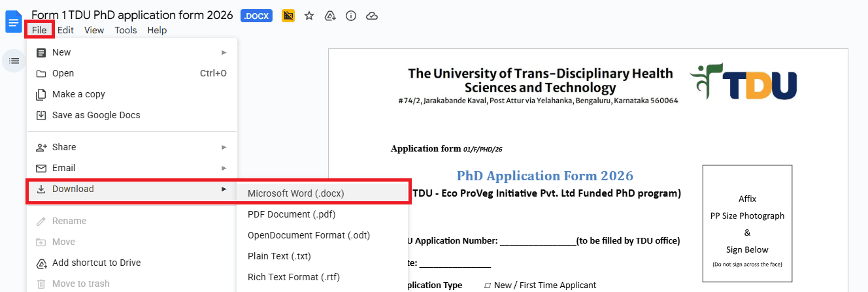The width and height of the screenshot is (868, 292).
Task: Star this document
Action: tap(309, 16)
